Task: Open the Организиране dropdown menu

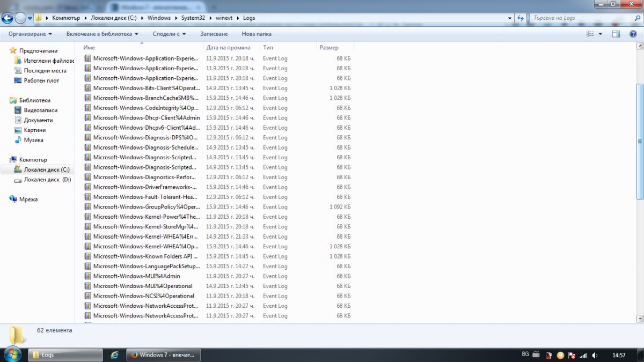Action: pyautogui.click(x=30, y=34)
